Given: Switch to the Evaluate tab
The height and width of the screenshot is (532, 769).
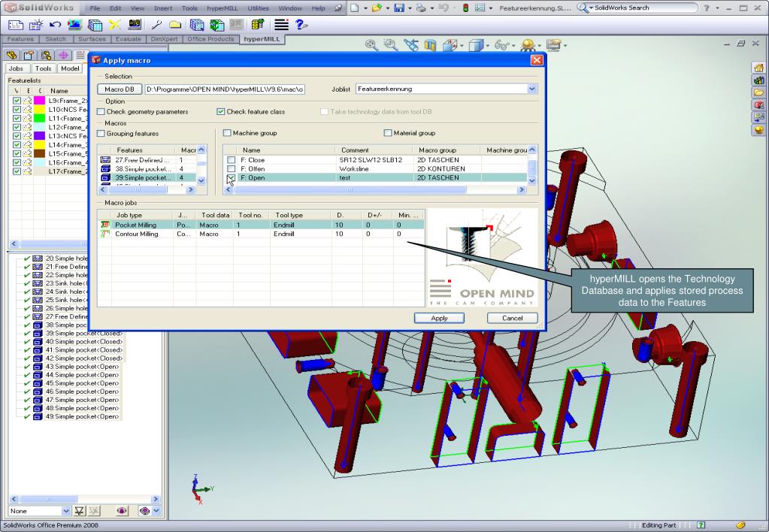Looking at the screenshot, I should (128, 39).
